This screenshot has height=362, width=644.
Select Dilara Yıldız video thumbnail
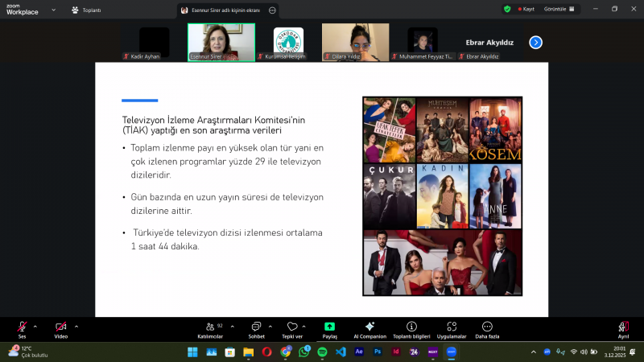click(x=355, y=42)
